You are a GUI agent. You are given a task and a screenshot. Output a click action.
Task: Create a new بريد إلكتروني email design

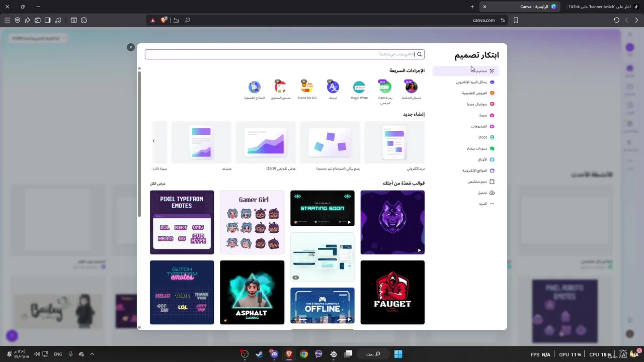[394, 146]
